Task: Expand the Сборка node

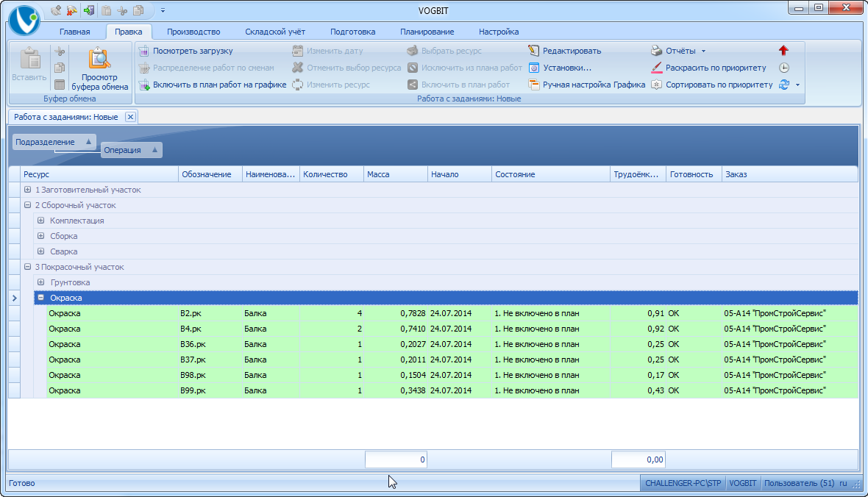Action: (41, 236)
